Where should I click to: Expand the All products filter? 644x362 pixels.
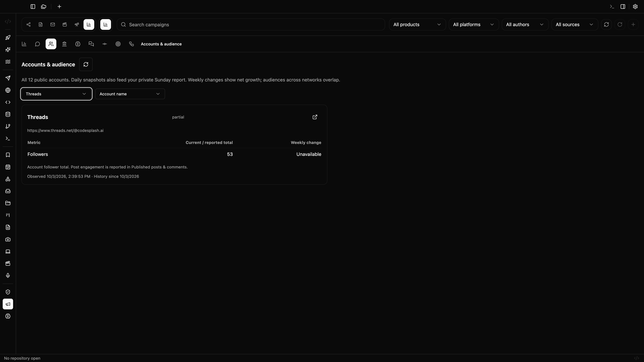417,24
